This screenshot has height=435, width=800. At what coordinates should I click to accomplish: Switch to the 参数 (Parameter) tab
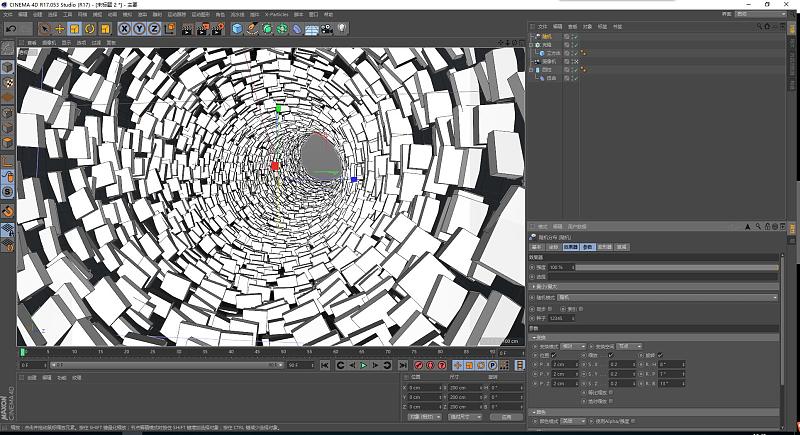(x=588, y=246)
